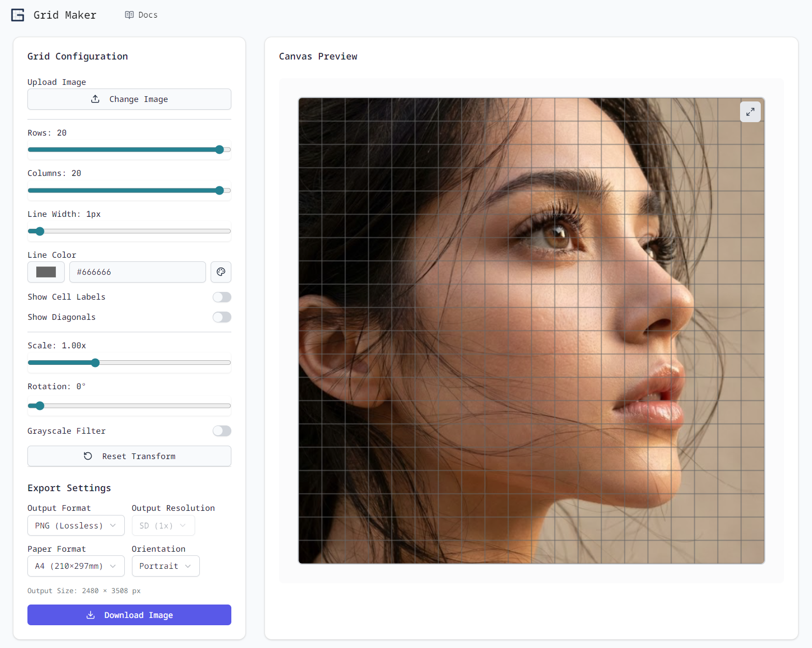Open the Output Resolution SD dropdown
The height and width of the screenshot is (648, 812).
point(163,525)
